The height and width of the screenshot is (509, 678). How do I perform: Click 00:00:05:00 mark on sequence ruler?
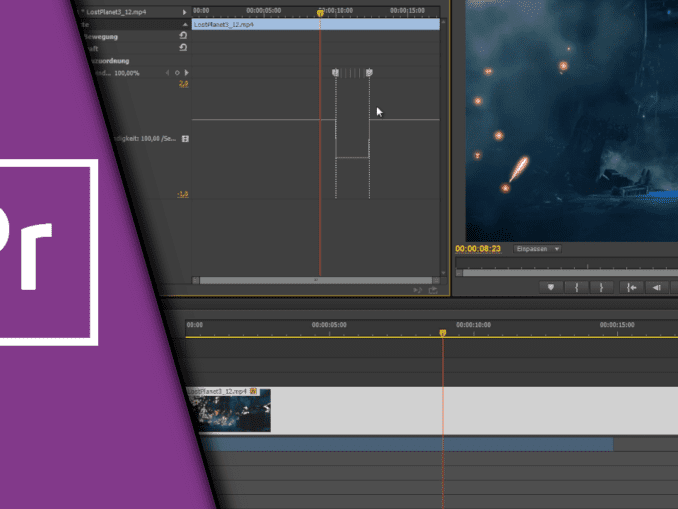pos(329,325)
